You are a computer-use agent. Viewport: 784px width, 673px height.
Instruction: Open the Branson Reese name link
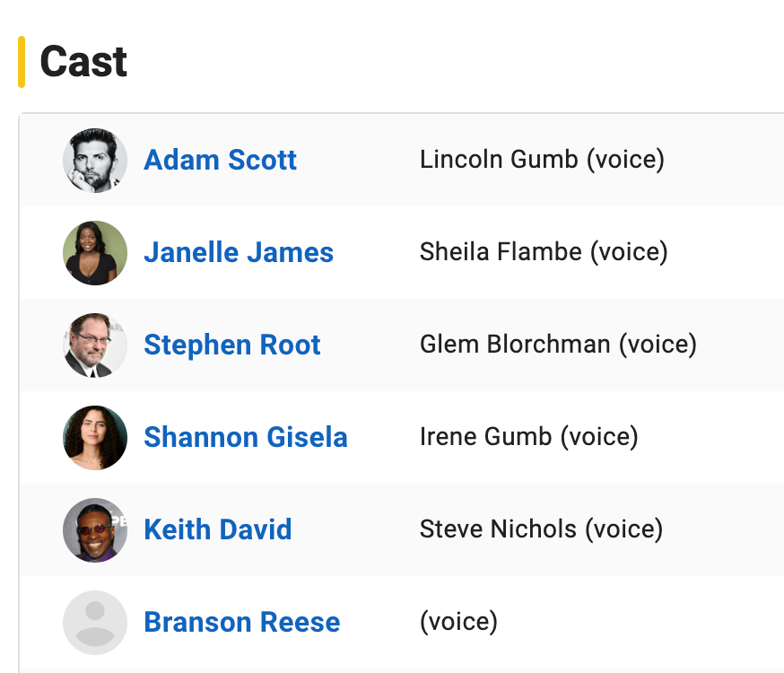(x=242, y=622)
